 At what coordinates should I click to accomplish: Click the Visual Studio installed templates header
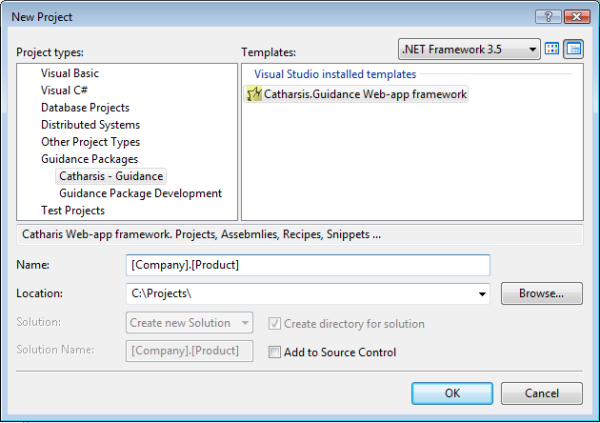click(335, 74)
